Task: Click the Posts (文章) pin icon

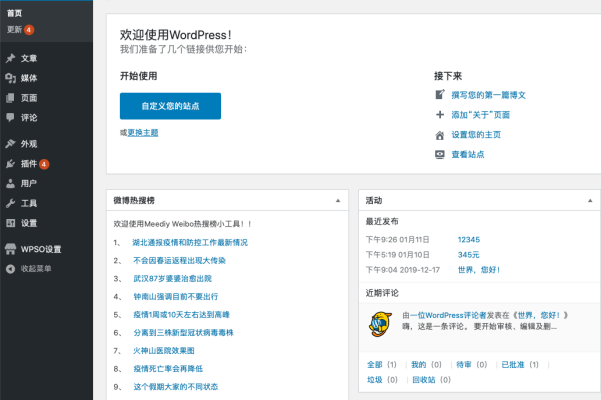Action: [10, 58]
